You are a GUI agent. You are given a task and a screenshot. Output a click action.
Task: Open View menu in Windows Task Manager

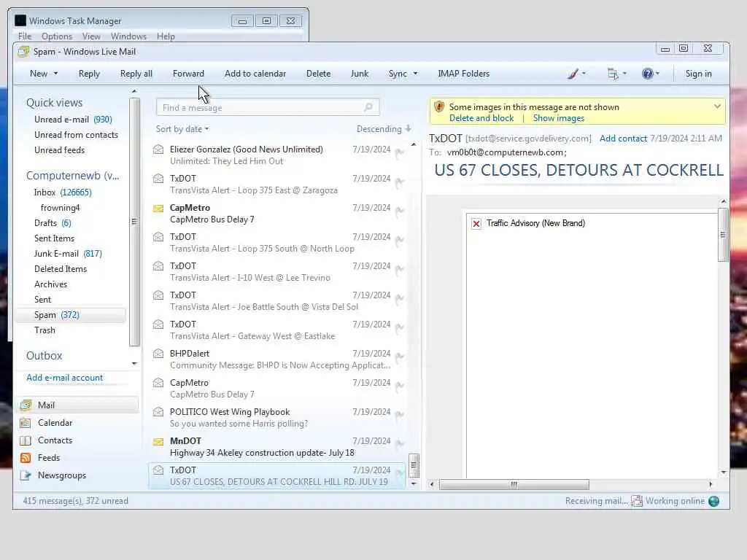click(91, 36)
